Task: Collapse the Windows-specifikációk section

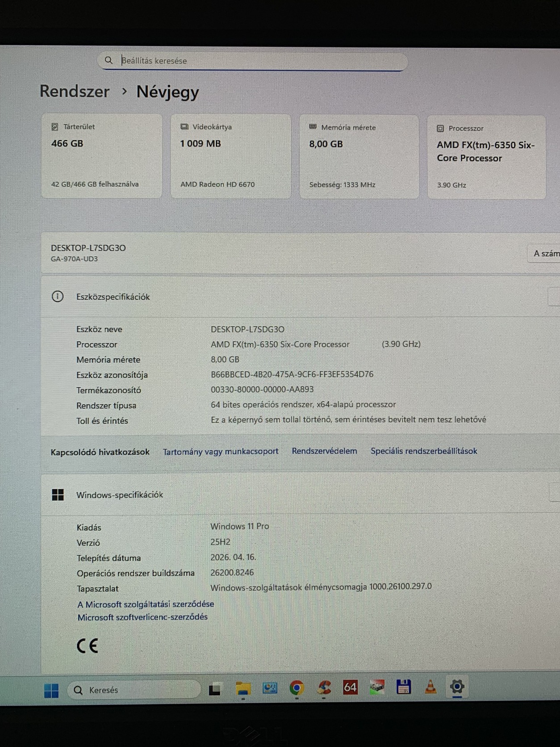Action: [555, 493]
